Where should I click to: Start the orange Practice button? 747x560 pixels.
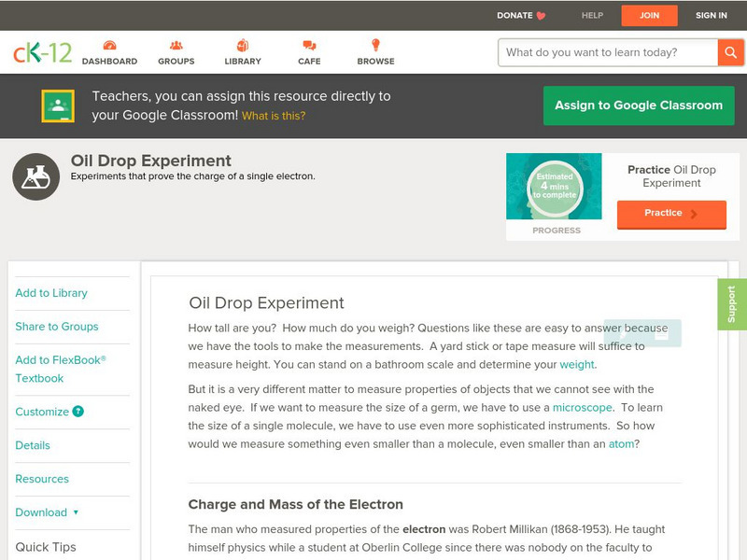(x=670, y=214)
